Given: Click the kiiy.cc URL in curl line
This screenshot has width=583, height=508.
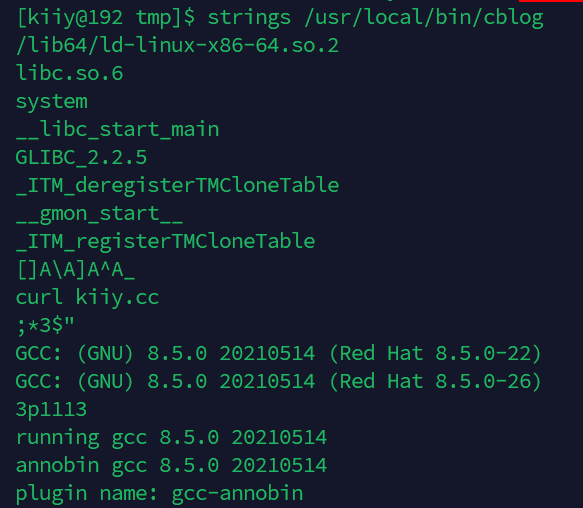Looking at the screenshot, I should pos(117,297).
